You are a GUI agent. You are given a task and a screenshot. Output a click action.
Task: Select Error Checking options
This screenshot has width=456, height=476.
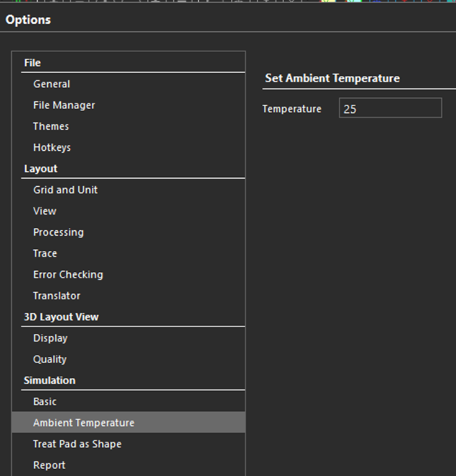point(128,275)
